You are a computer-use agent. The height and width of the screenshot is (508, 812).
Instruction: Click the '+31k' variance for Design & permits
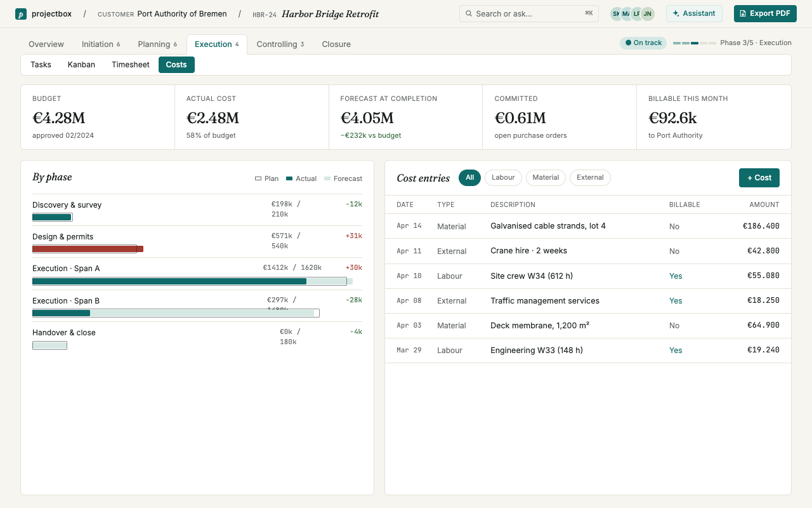(354, 236)
